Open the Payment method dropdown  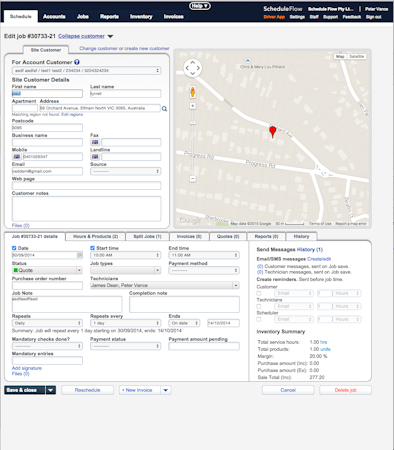click(x=204, y=270)
